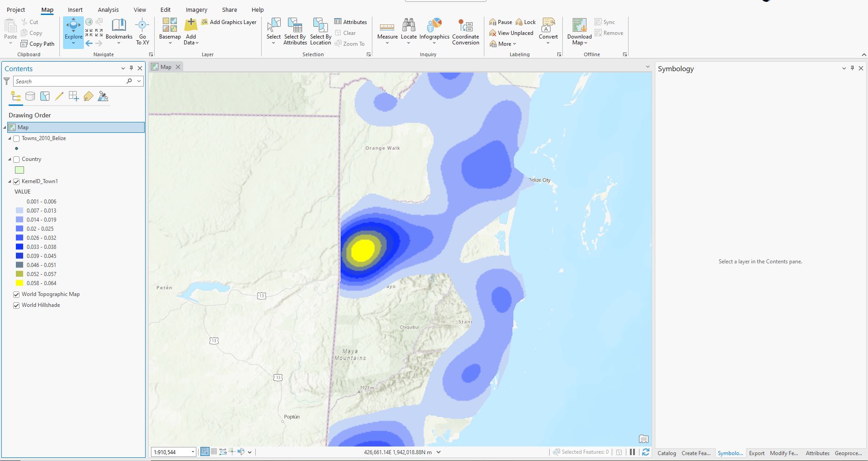Select the Explore tool in Navigate group
Viewport: 868px width, 461px height.
73,32
